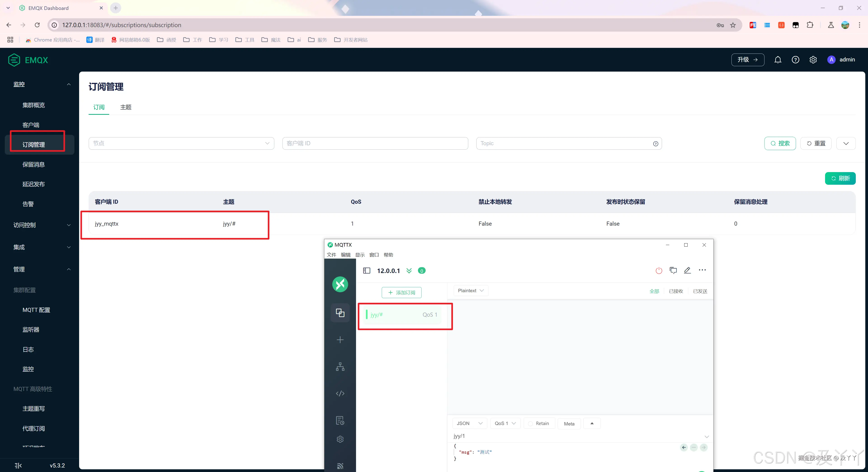Toggle the MQTTX subscription list panel icon

pyautogui.click(x=367, y=271)
